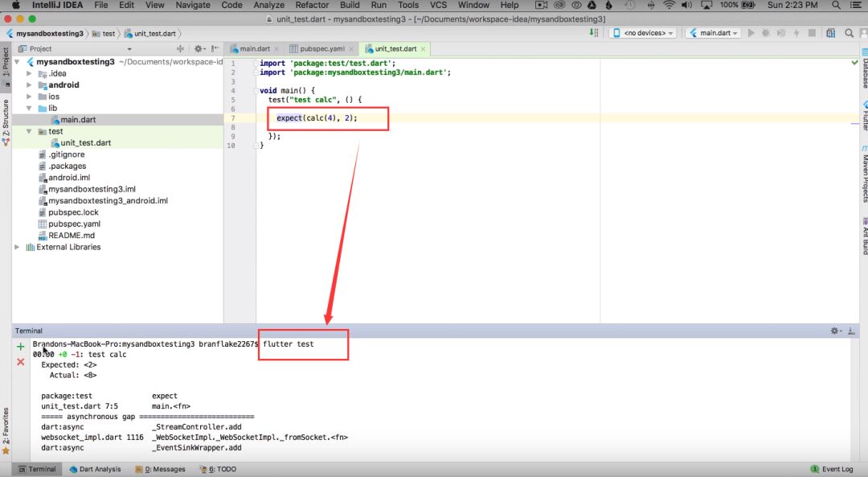Expand the .idea folder

[29, 74]
